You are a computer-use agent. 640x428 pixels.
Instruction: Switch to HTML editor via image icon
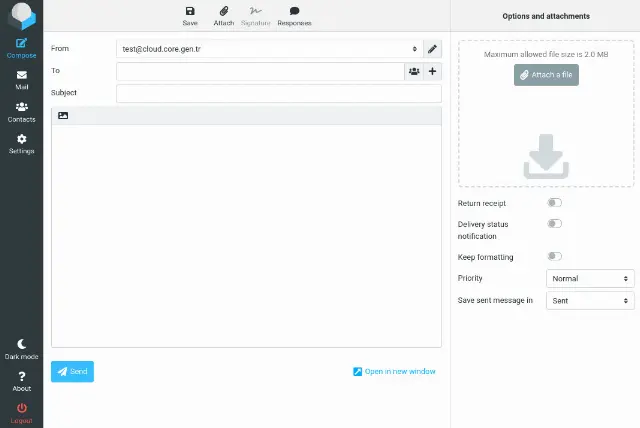point(63,115)
